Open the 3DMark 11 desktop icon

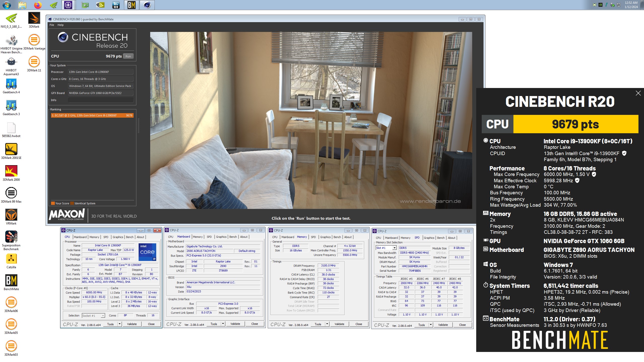coord(34,64)
